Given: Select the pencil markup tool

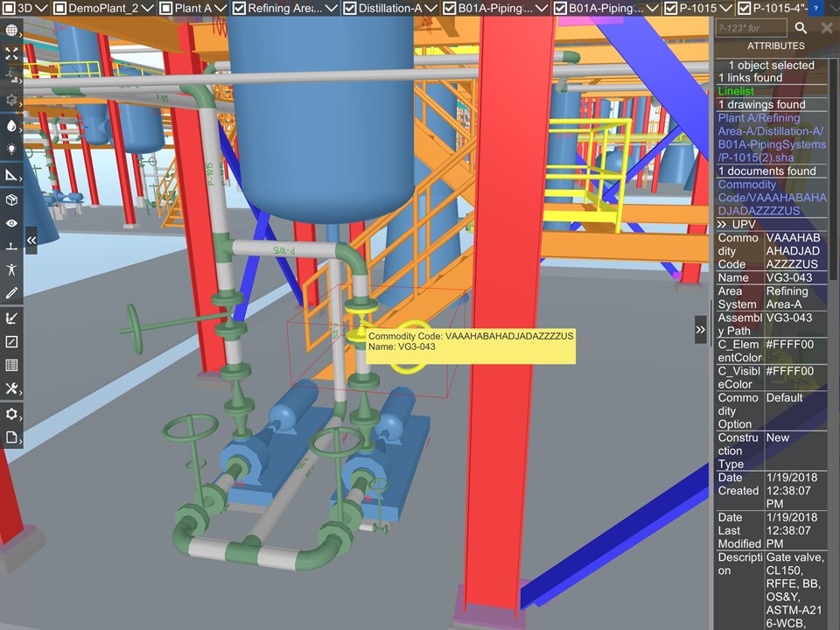Looking at the screenshot, I should click(x=11, y=293).
